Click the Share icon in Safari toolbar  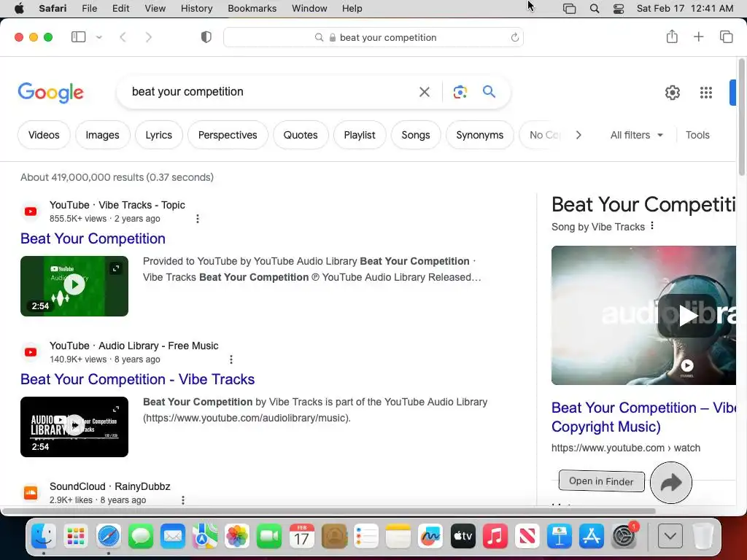click(x=672, y=36)
